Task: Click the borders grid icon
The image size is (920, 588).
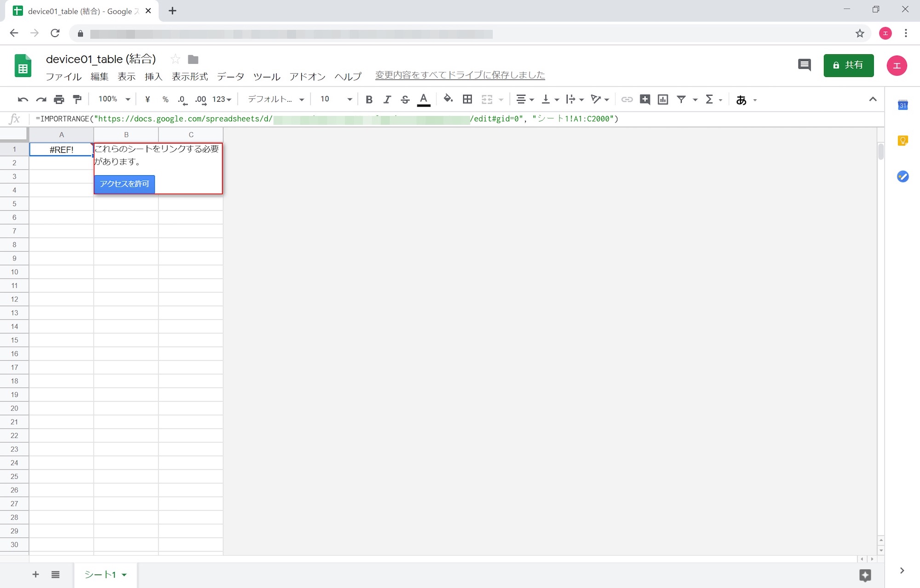Action: click(x=467, y=99)
